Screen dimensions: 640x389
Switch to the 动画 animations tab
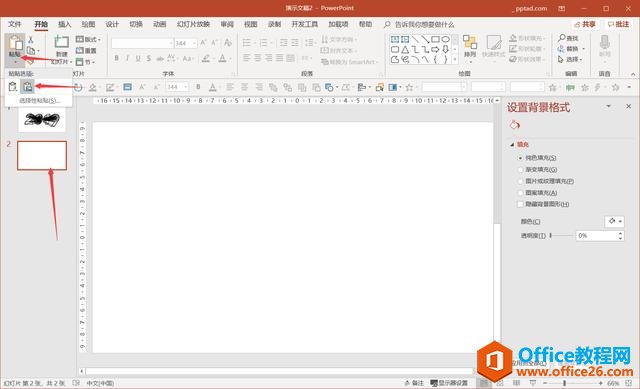(160, 24)
